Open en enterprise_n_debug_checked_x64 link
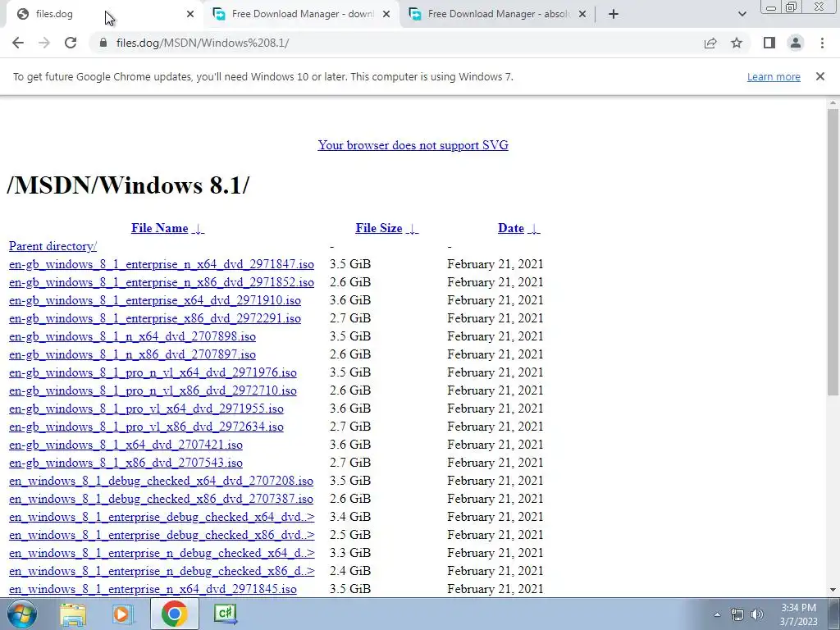 (162, 553)
